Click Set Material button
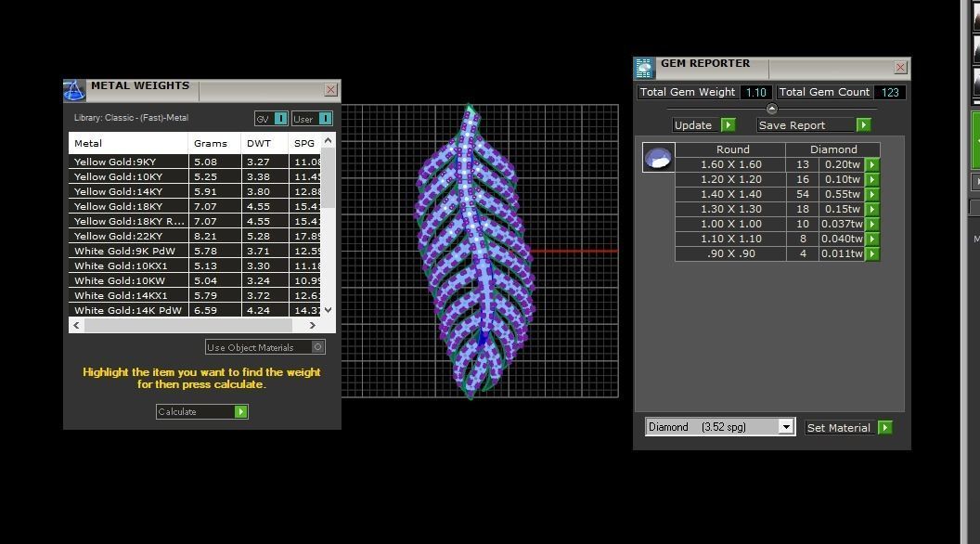This screenshot has width=980, height=544. (849, 428)
